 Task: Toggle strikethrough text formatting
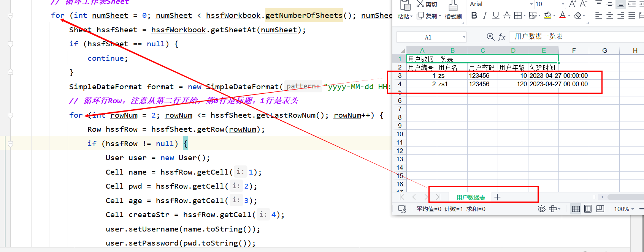[x=507, y=16]
